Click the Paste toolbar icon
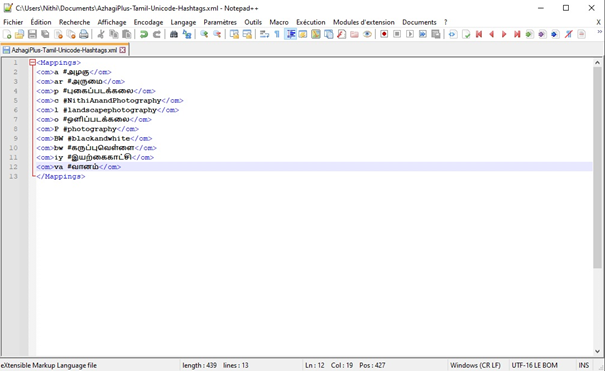 click(126, 34)
